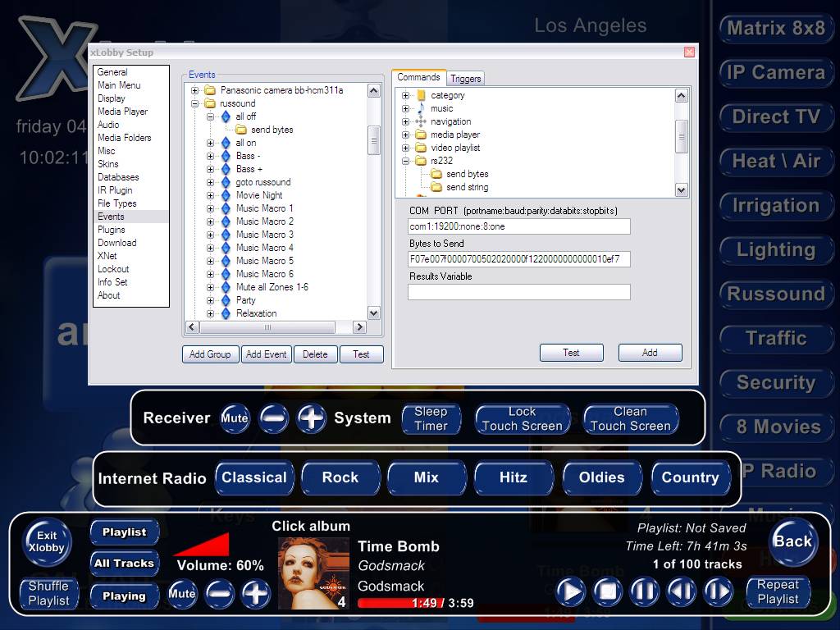Increase media volume with plus icon
The width and height of the screenshot is (840, 630).
[x=256, y=594]
